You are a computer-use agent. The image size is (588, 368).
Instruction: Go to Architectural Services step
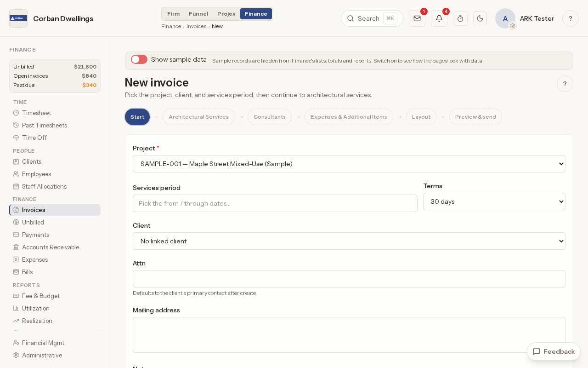pyautogui.click(x=198, y=117)
